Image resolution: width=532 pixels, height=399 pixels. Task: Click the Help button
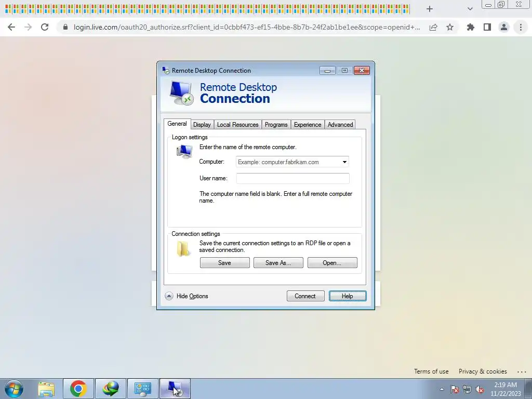[x=348, y=296]
